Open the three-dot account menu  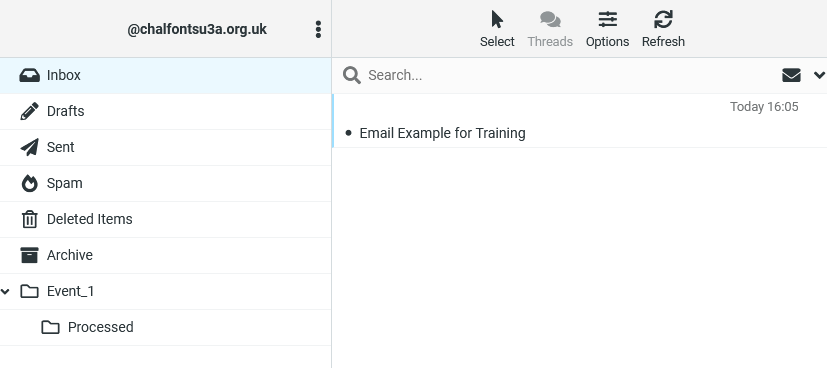click(318, 30)
